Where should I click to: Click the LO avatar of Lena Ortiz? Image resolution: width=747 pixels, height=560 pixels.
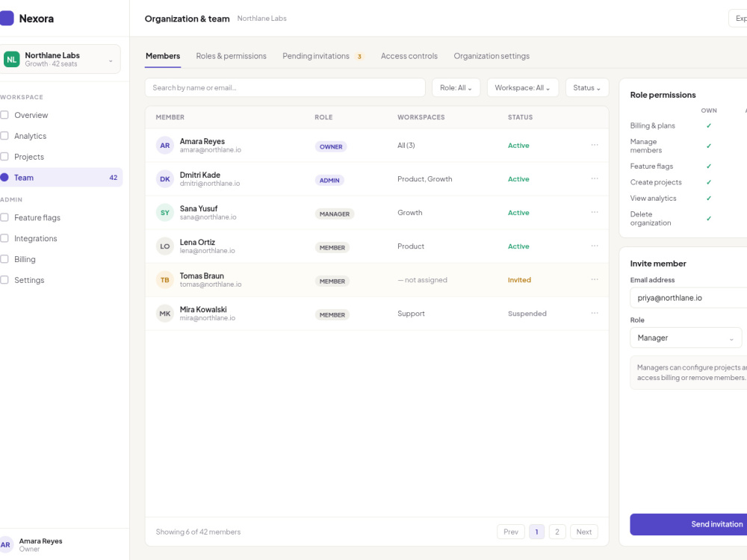(x=165, y=246)
